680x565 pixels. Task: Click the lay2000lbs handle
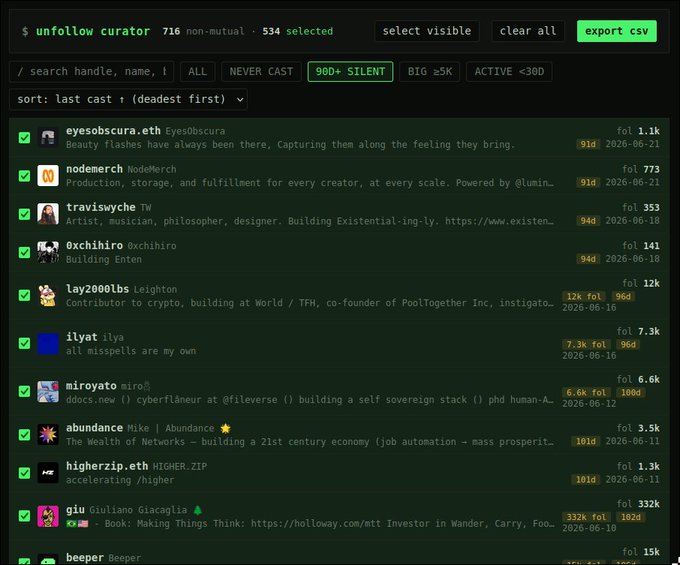coord(97,289)
